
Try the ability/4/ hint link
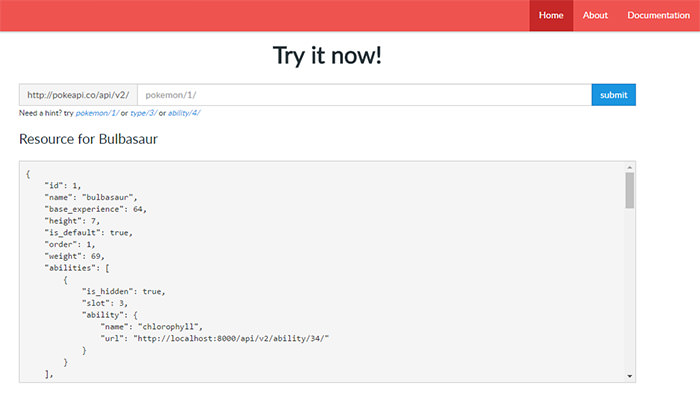[184, 113]
